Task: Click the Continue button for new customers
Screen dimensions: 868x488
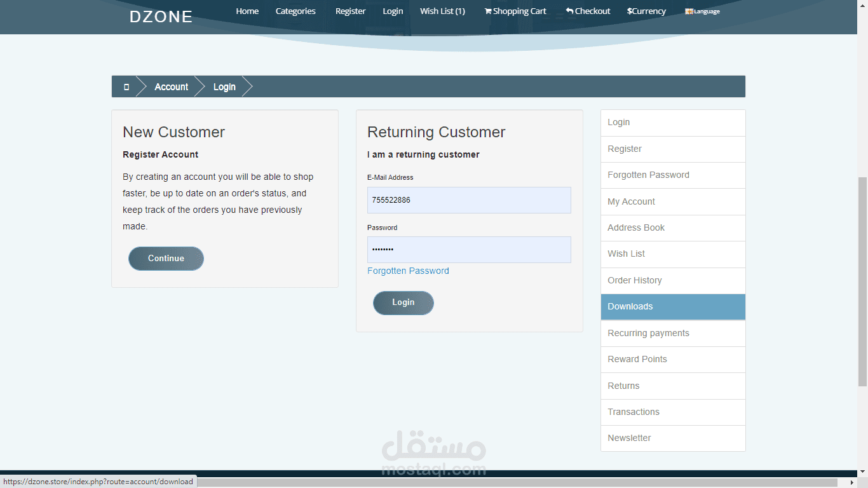Action: pyautogui.click(x=166, y=259)
